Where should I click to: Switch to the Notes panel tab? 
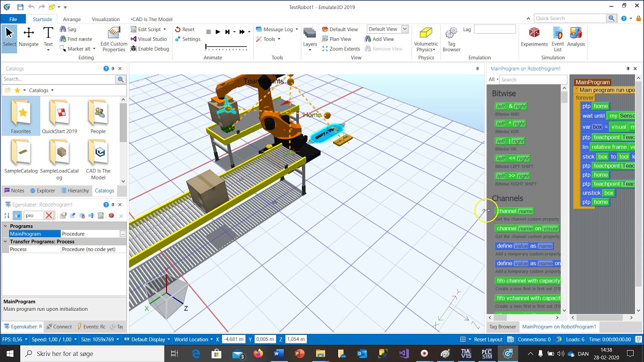point(14,191)
